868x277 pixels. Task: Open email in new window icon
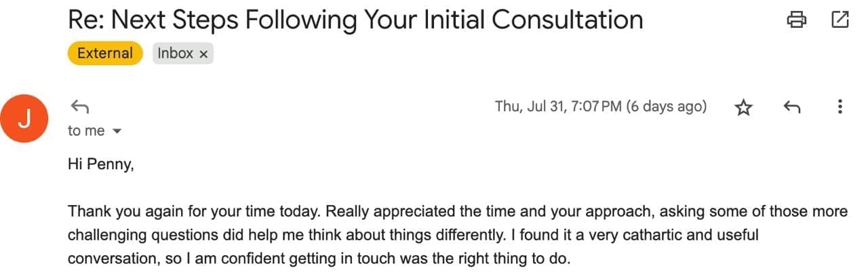coord(840,20)
